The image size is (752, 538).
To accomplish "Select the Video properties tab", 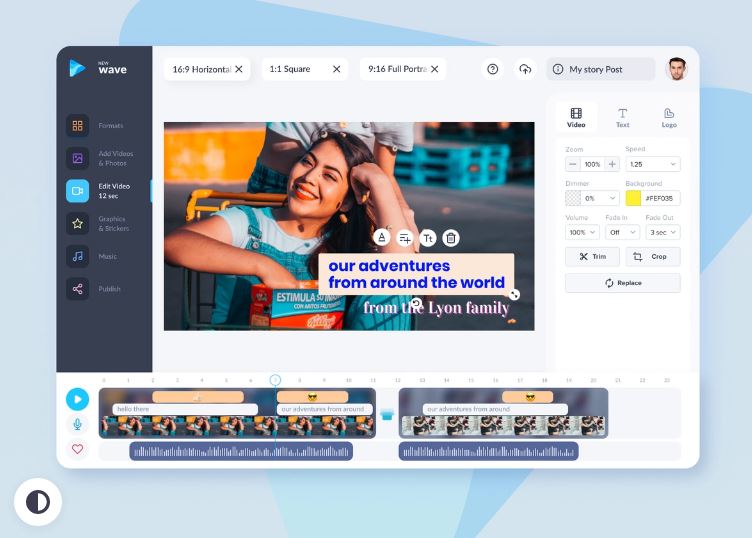I will coord(576,117).
